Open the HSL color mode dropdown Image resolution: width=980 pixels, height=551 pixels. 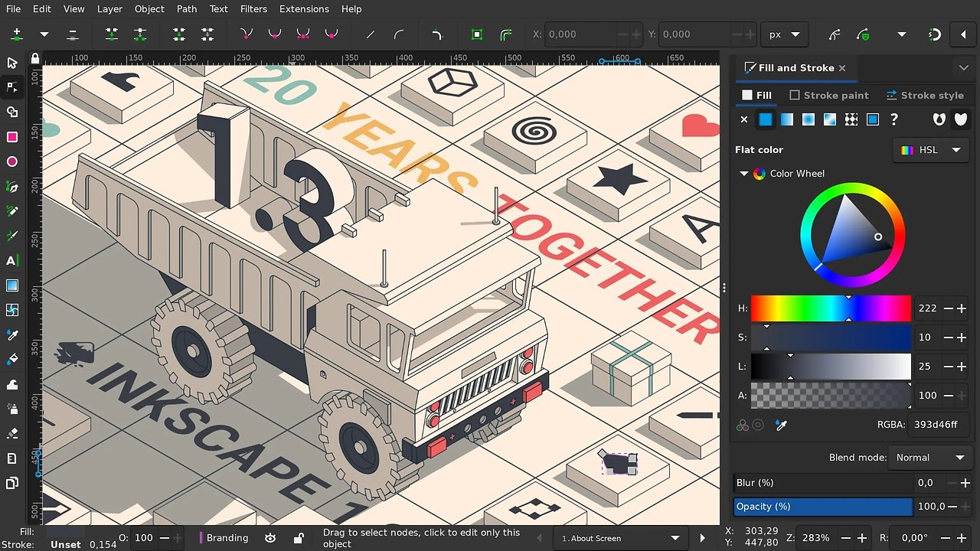pyautogui.click(x=930, y=150)
